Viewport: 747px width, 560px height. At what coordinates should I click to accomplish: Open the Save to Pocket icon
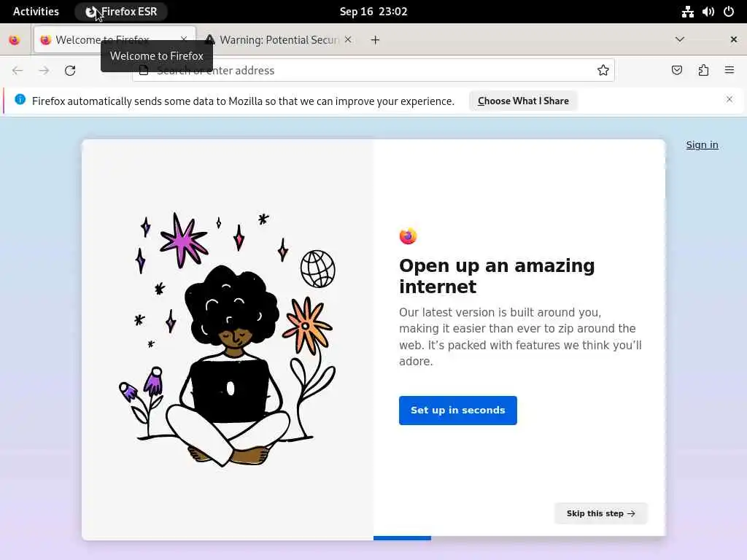click(676, 71)
